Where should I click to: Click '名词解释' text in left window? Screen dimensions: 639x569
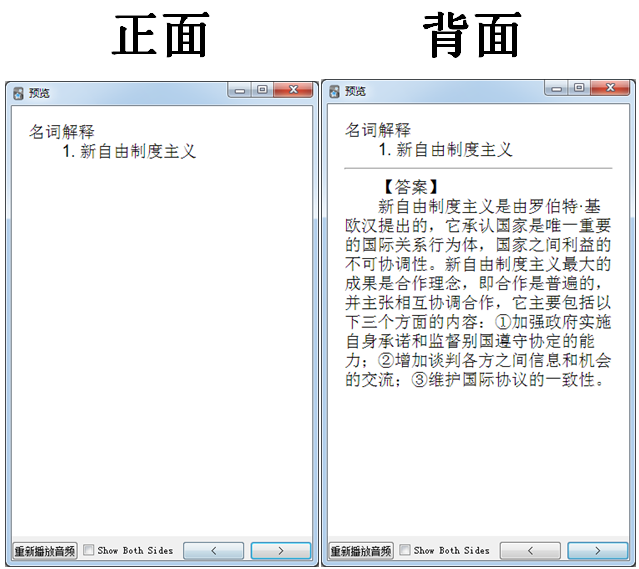pyautogui.click(x=62, y=132)
